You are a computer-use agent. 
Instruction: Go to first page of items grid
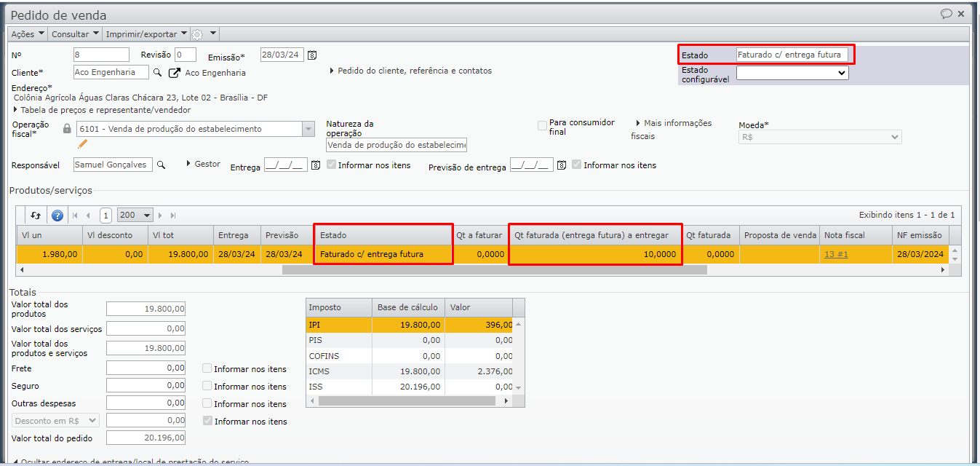coord(75,216)
